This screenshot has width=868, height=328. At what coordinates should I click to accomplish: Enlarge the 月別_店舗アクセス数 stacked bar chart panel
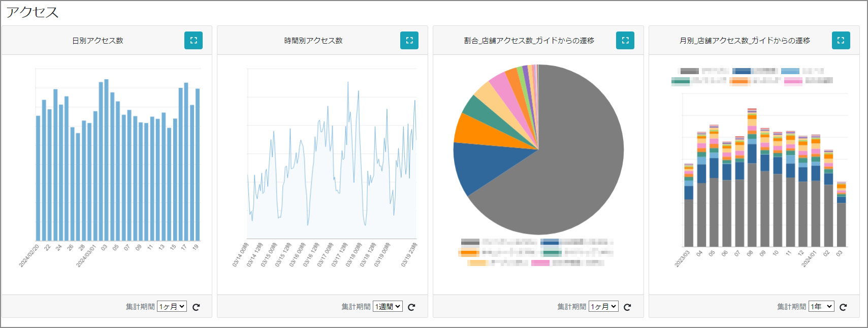pos(841,41)
